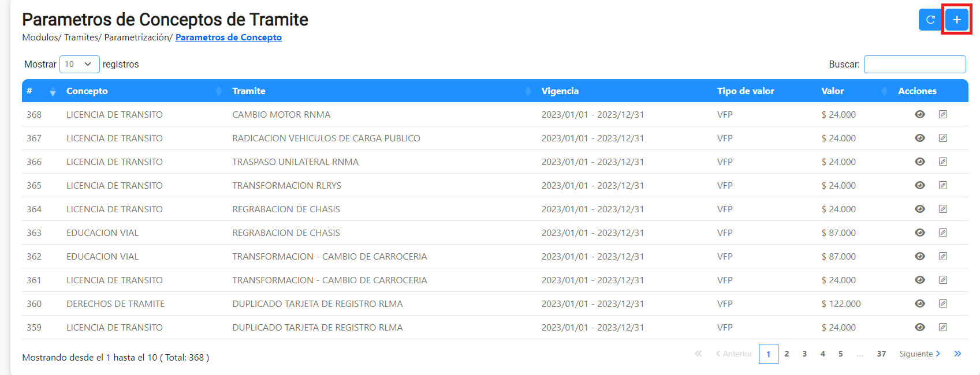
Task: Edit row 366 TRASPASO UNILATERAL RNMA
Action: (x=943, y=162)
